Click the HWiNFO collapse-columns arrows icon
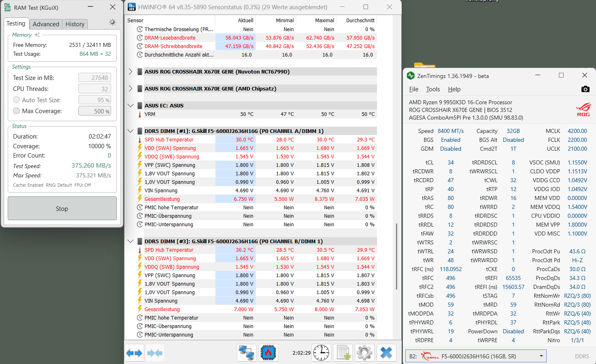Image resolution: width=596 pixels, height=364 pixels. point(155,353)
